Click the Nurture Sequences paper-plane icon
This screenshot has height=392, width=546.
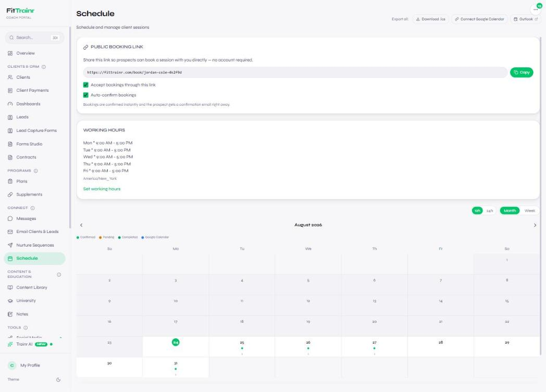[x=10, y=245]
